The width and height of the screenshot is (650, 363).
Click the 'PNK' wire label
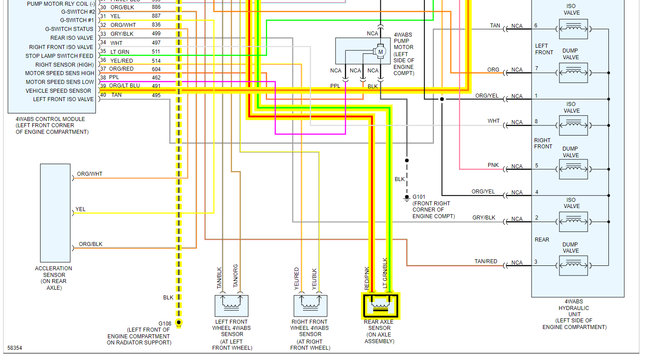[x=493, y=165]
